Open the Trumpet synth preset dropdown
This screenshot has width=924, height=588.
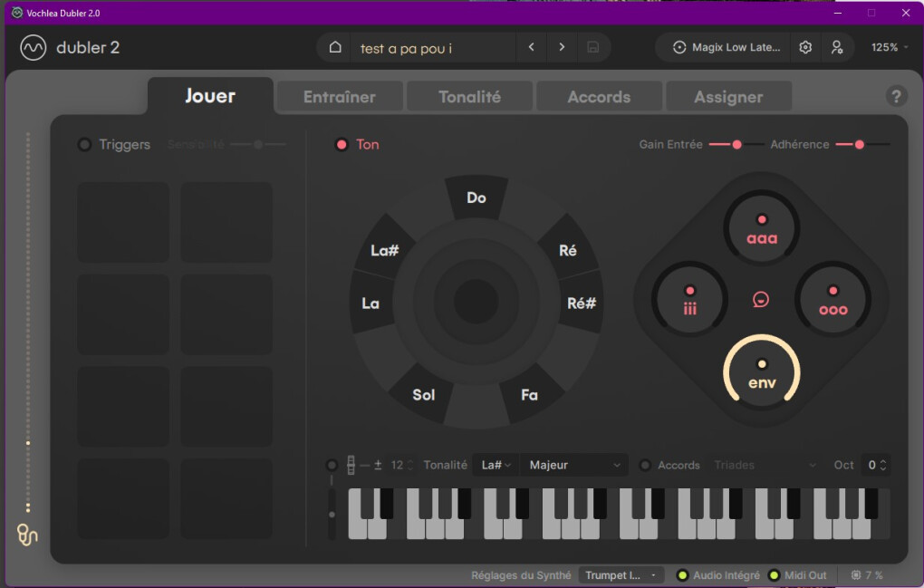pos(621,575)
